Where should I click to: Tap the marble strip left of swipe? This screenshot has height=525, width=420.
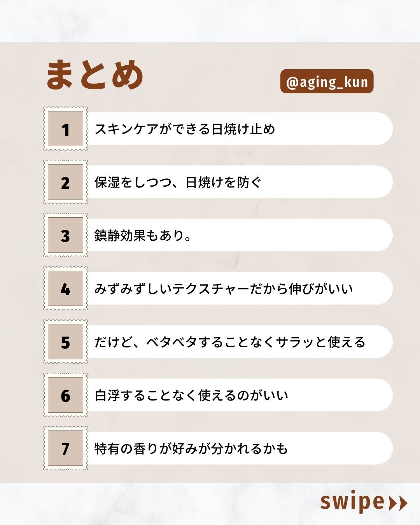tap(156, 504)
